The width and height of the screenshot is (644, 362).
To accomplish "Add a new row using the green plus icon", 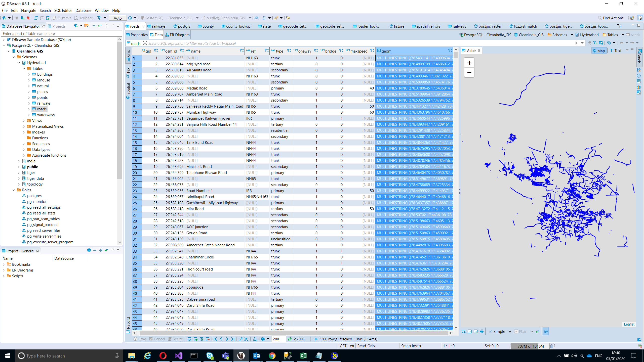I will point(196,339).
